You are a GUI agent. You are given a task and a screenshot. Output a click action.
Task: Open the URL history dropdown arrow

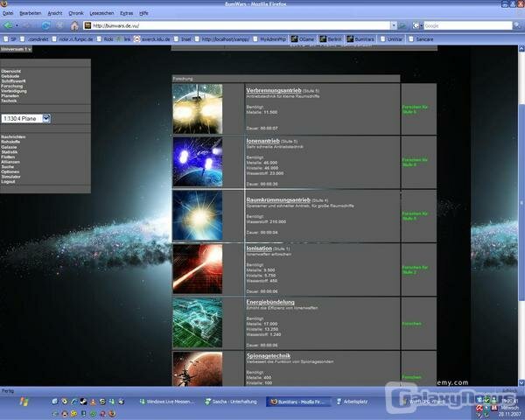coord(394,25)
